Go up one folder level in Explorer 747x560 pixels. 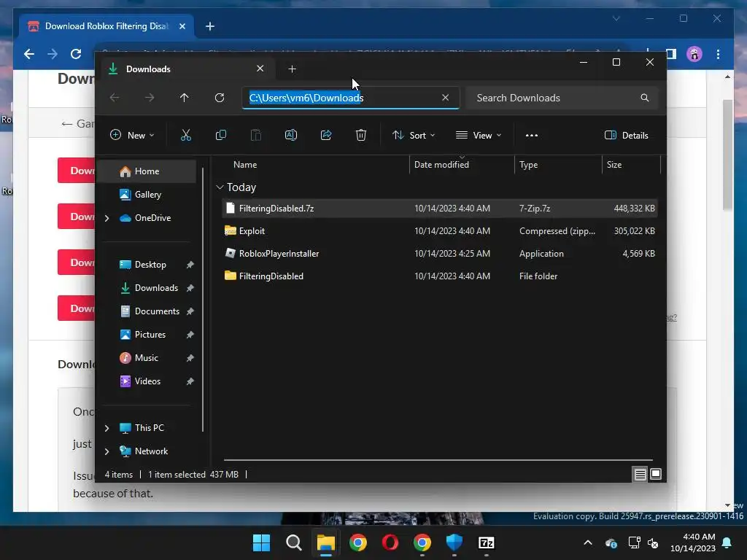click(185, 98)
